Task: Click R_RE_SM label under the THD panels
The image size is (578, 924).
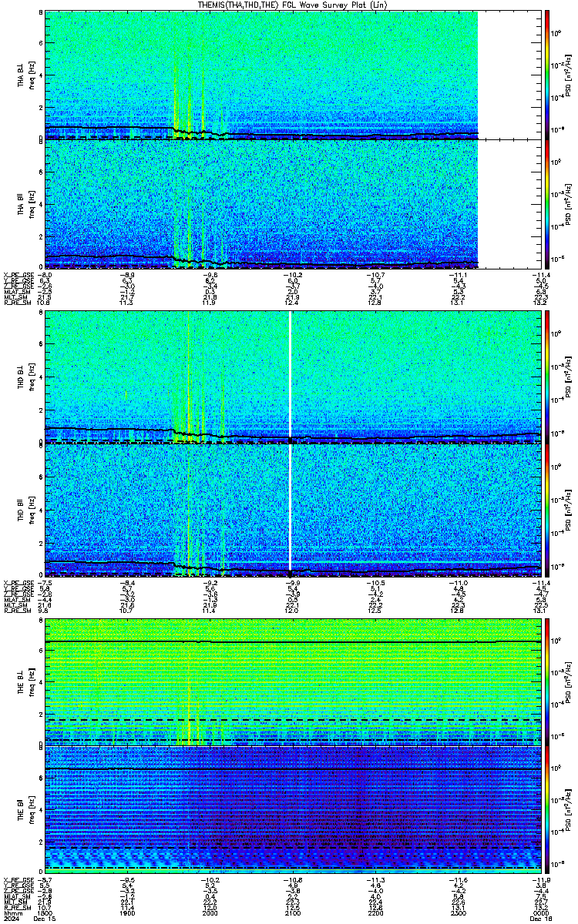Action: click(x=17, y=611)
